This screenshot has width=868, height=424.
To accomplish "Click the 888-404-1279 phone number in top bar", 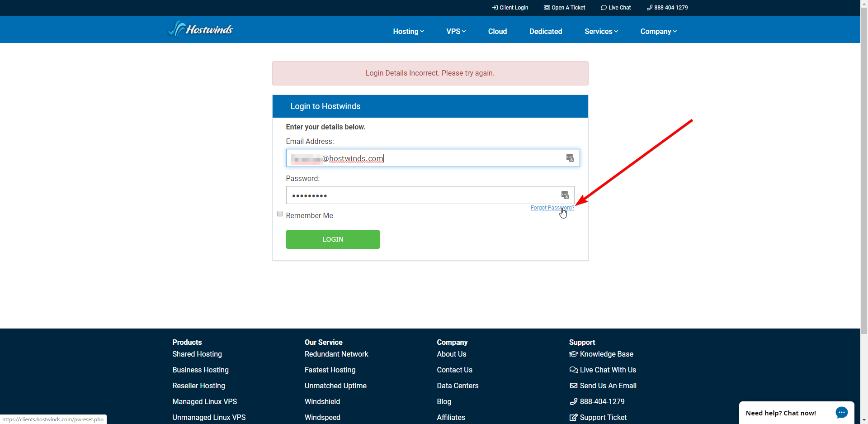I will tap(667, 8).
